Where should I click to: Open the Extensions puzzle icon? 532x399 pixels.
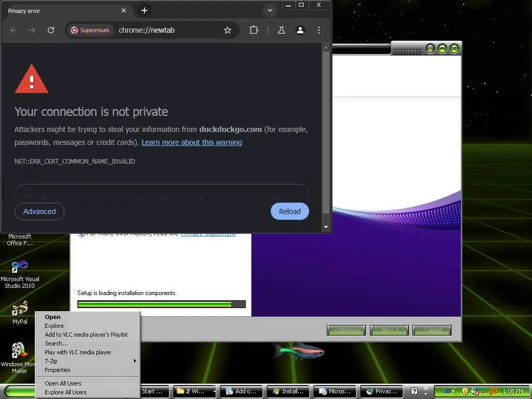tap(254, 30)
